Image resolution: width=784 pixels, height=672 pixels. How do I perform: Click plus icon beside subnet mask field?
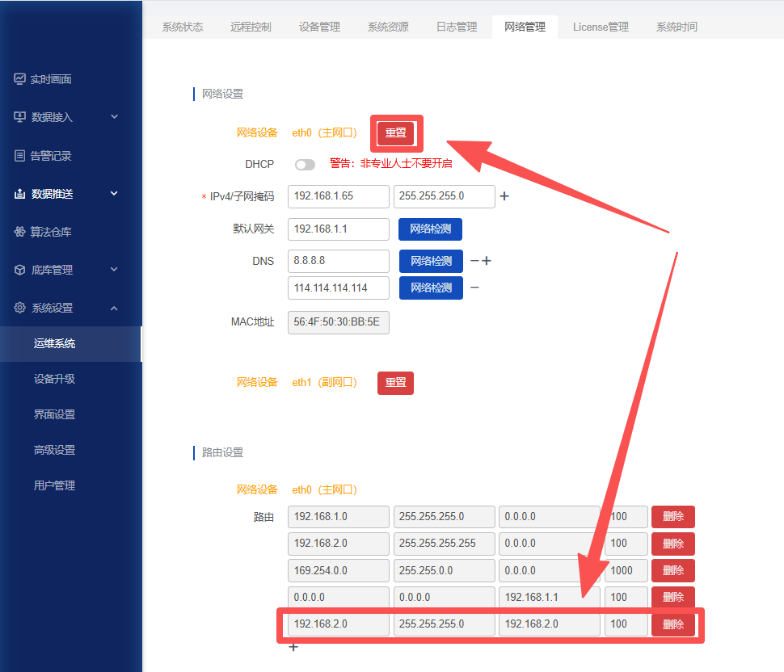point(504,196)
